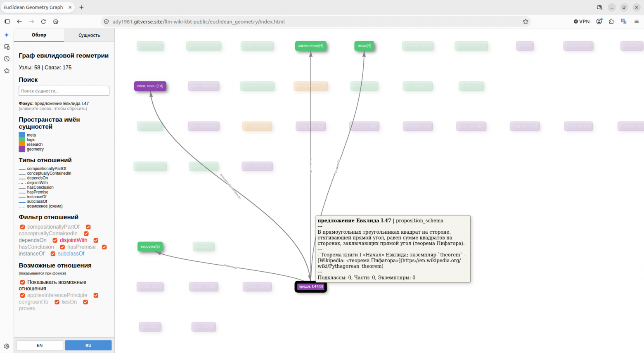
Task: Disable the Показывать возможные отношения checkbox
Action: (x=22, y=282)
